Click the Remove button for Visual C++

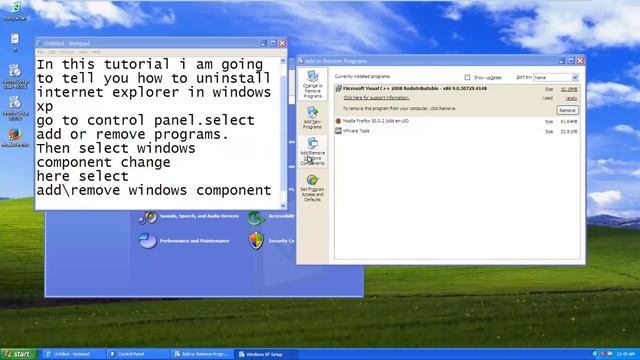567,110
